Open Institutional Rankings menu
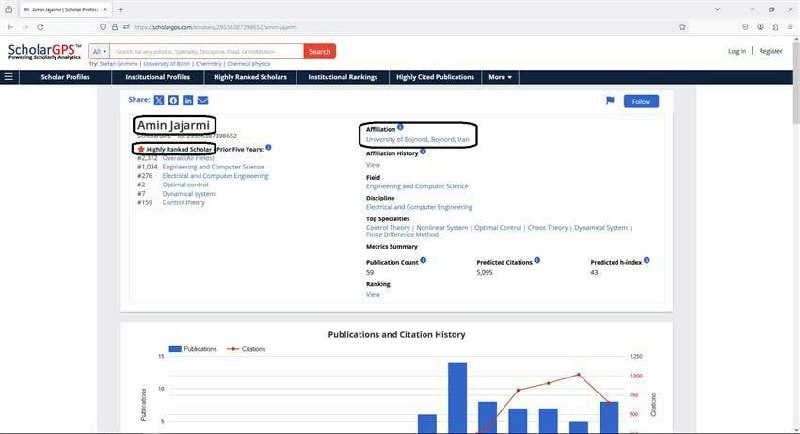The height and width of the screenshot is (434, 800). coord(343,77)
